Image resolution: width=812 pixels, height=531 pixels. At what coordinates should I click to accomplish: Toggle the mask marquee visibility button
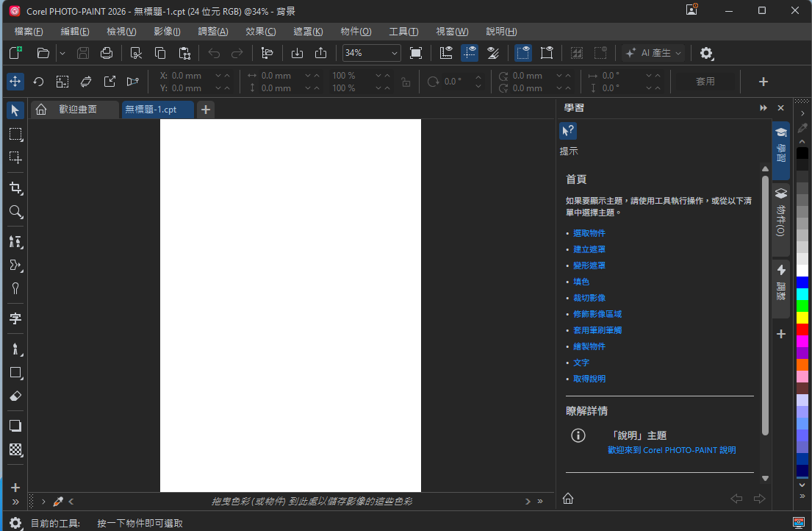coord(523,53)
